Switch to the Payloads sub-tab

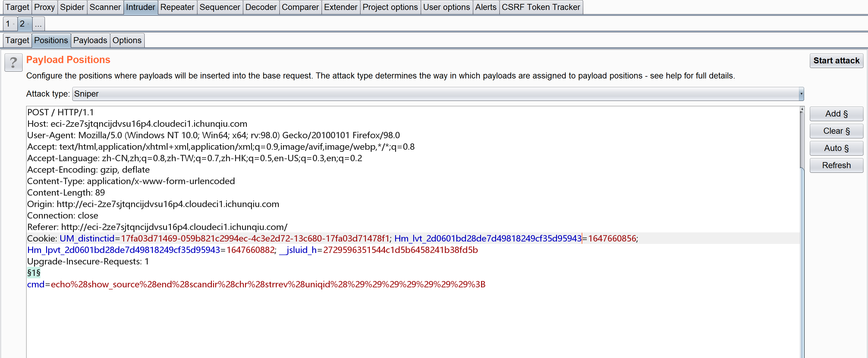[x=90, y=40]
